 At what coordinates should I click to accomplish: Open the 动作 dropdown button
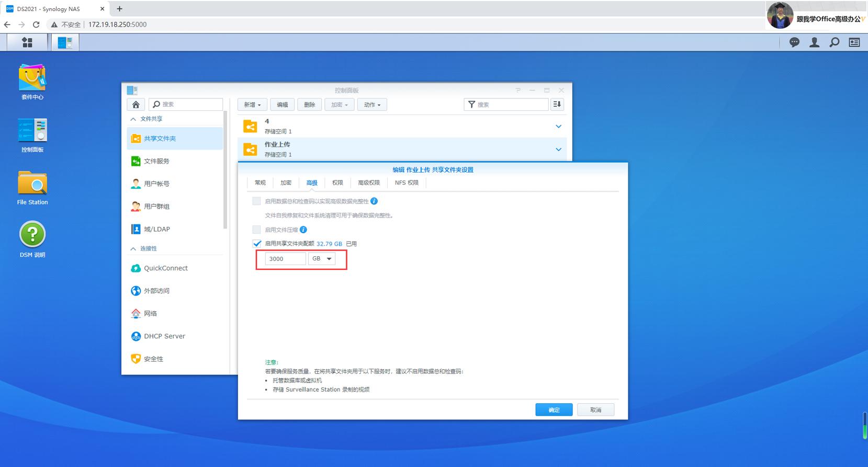pyautogui.click(x=372, y=105)
